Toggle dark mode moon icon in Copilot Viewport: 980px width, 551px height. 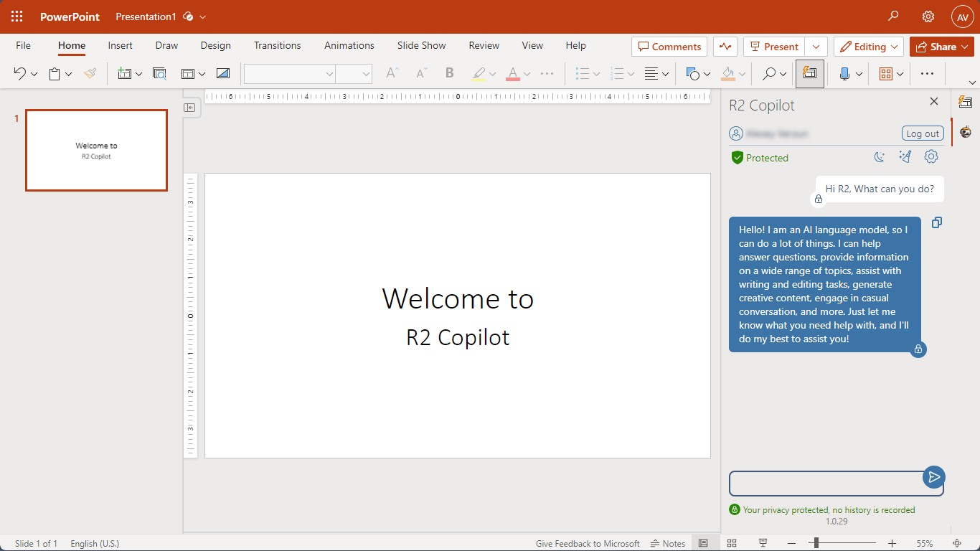pos(880,157)
